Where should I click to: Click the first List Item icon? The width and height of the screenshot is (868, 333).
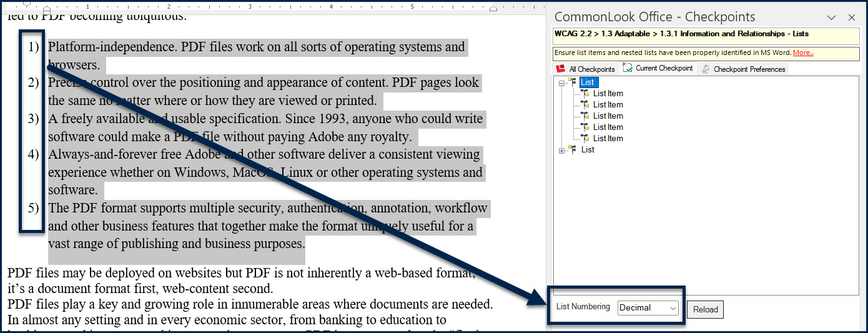coord(585,94)
